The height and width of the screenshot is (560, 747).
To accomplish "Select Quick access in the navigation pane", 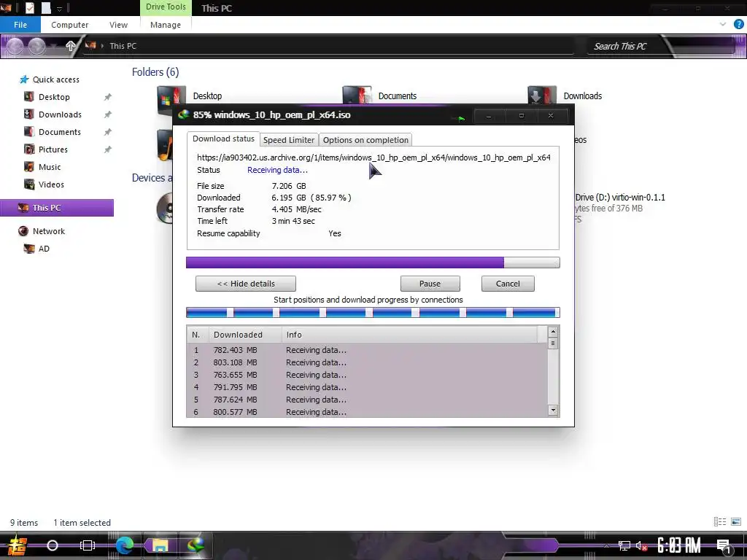I will click(x=55, y=79).
